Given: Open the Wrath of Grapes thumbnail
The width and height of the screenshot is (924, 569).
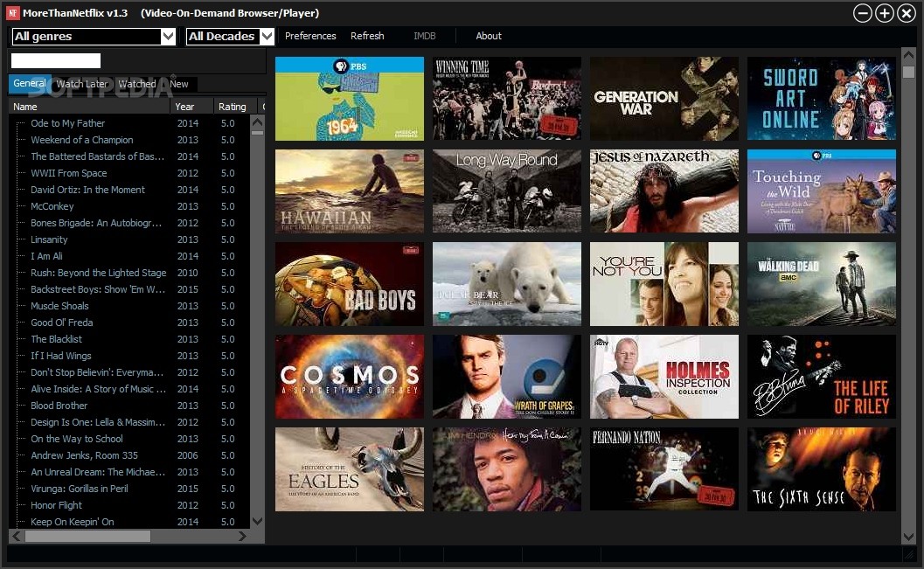Looking at the screenshot, I should click(507, 377).
